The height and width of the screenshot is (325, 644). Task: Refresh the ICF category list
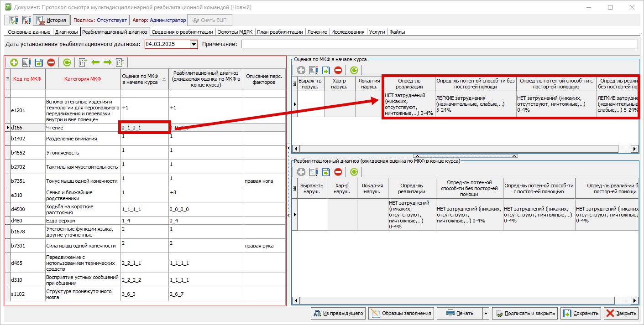[x=67, y=62]
